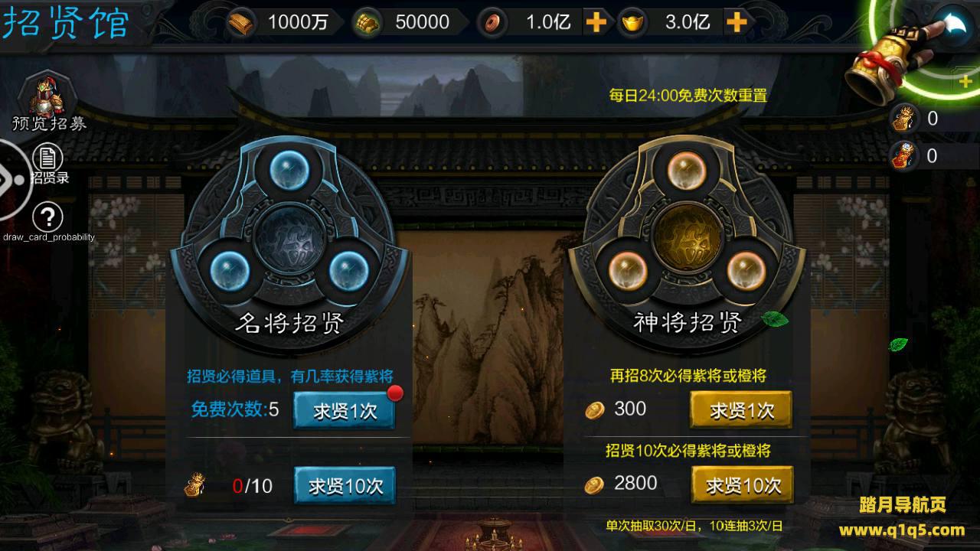Screen dimensions: 980x551
Task: Click gold 求贤1次 button costing 300
Action: (x=740, y=411)
